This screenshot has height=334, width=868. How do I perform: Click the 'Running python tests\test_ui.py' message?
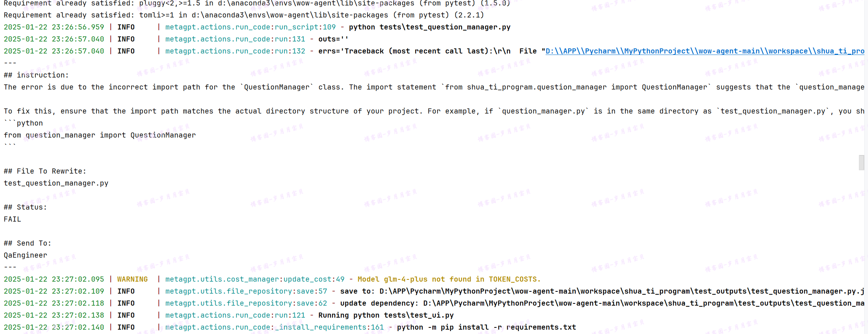(x=386, y=315)
